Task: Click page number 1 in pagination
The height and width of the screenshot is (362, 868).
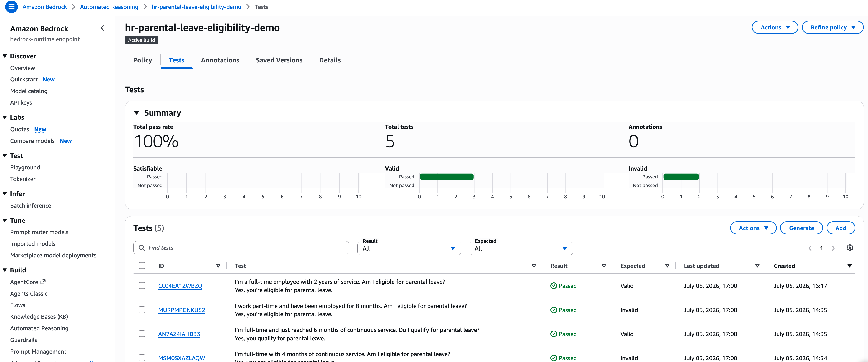Action: click(x=821, y=248)
